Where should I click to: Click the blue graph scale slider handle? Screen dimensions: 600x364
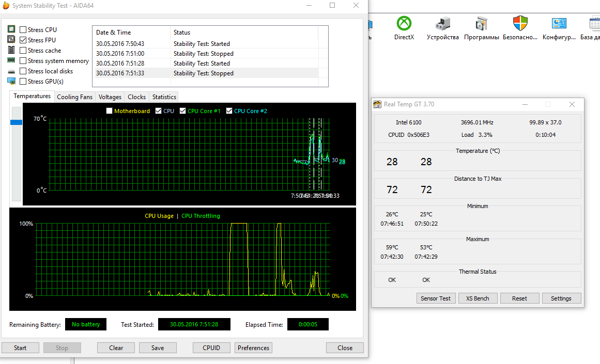(x=16, y=122)
